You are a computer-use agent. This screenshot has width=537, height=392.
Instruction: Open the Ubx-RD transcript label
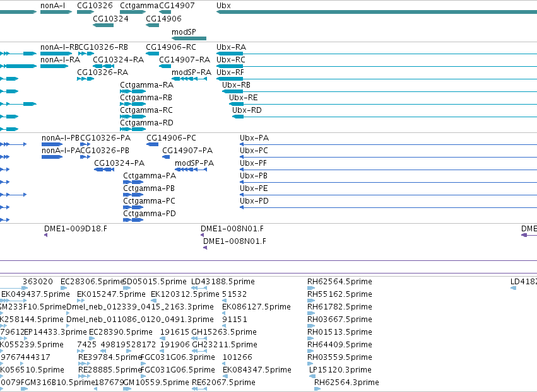(x=247, y=110)
